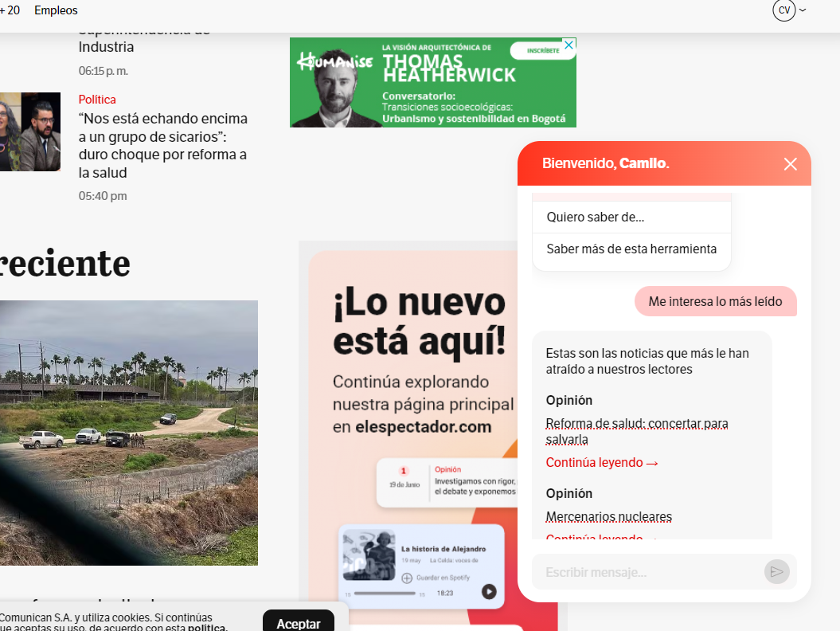Open the CV user profile avatar
The image size is (840, 631).
pyautogui.click(x=783, y=10)
